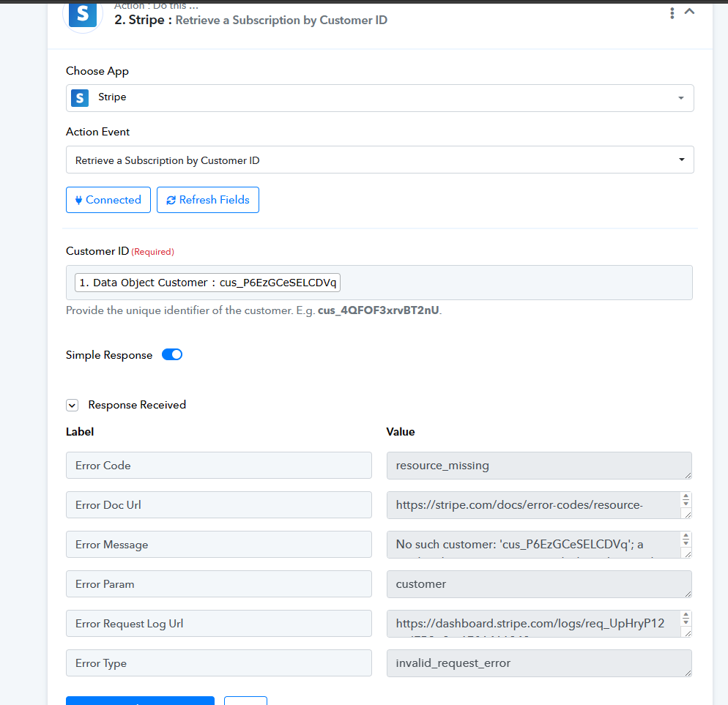Step up in the Error Doc Url value
This screenshot has width=728, height=705.
pos(686,496)
